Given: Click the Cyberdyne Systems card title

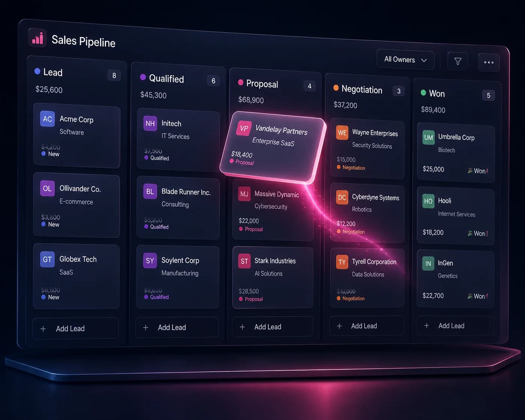Looking at the screenshot, I should (376, 197).
